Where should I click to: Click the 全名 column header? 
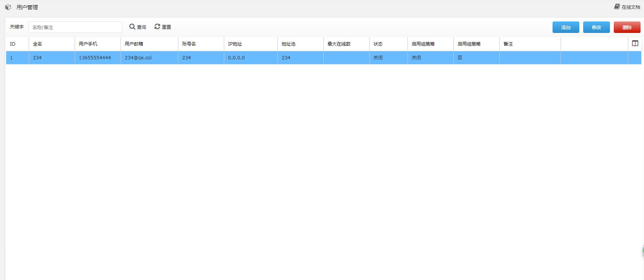click(x=52, y=44)
